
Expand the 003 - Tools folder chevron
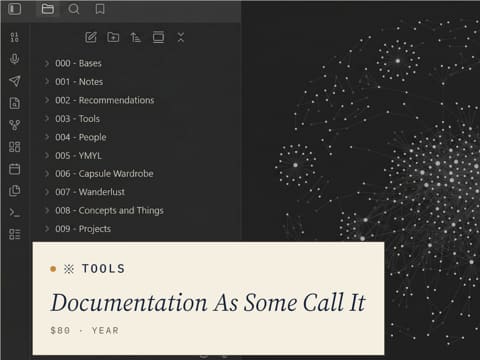coord(47,119)
